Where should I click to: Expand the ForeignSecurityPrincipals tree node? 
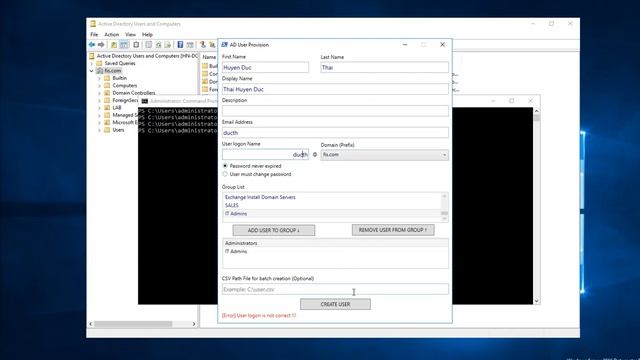click(99, 100)
